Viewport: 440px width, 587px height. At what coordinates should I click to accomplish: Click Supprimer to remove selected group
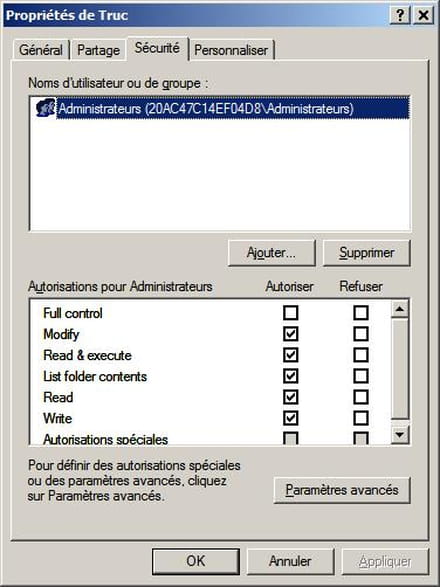tap(367, 253)
